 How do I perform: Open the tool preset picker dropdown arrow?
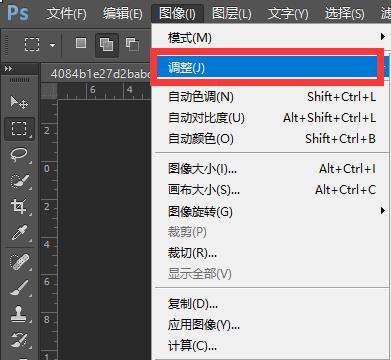point(53,45)
